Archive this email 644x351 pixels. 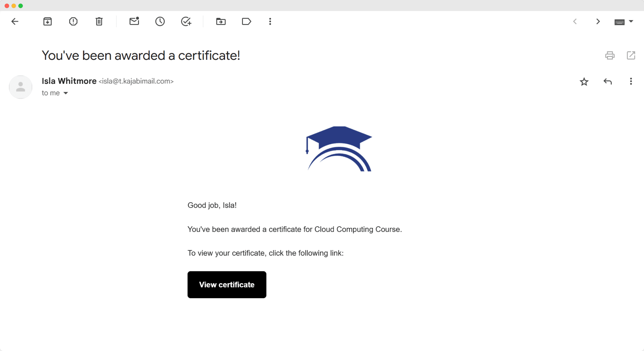(47, 22)
